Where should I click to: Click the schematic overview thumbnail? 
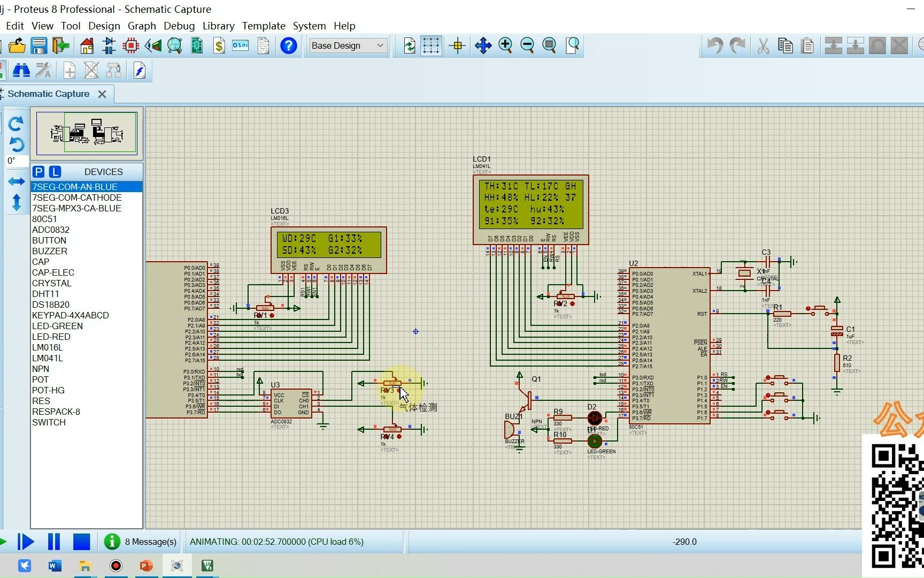click(x=87, y=133)
